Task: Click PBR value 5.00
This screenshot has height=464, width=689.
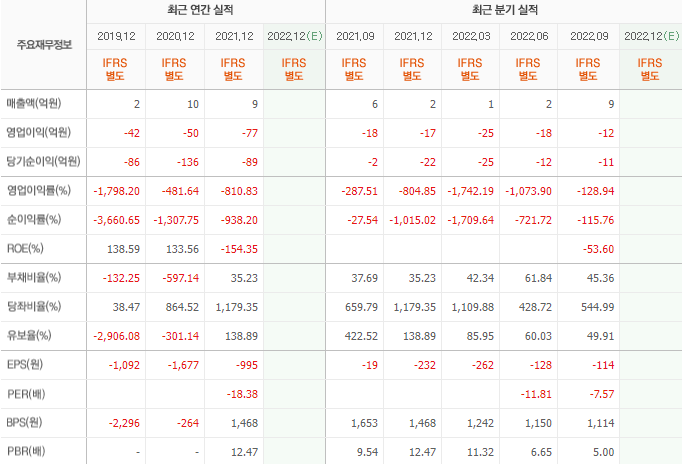Action: pos(604,453)
